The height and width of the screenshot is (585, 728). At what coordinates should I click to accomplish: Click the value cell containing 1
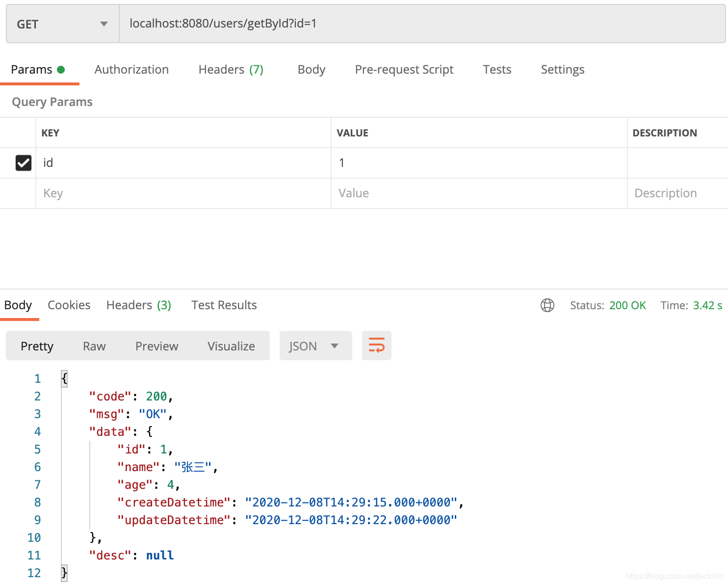click(479, 163)
